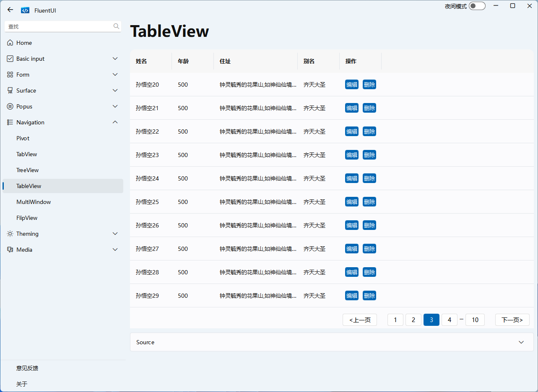Screen dimensions: 538x392
Task: Open Home via its house icon
Action: coord(10,43)
